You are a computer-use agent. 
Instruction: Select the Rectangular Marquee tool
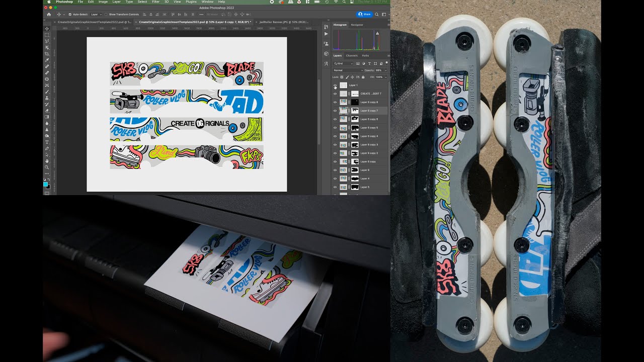pyautogui.click(x=47, y=35)
